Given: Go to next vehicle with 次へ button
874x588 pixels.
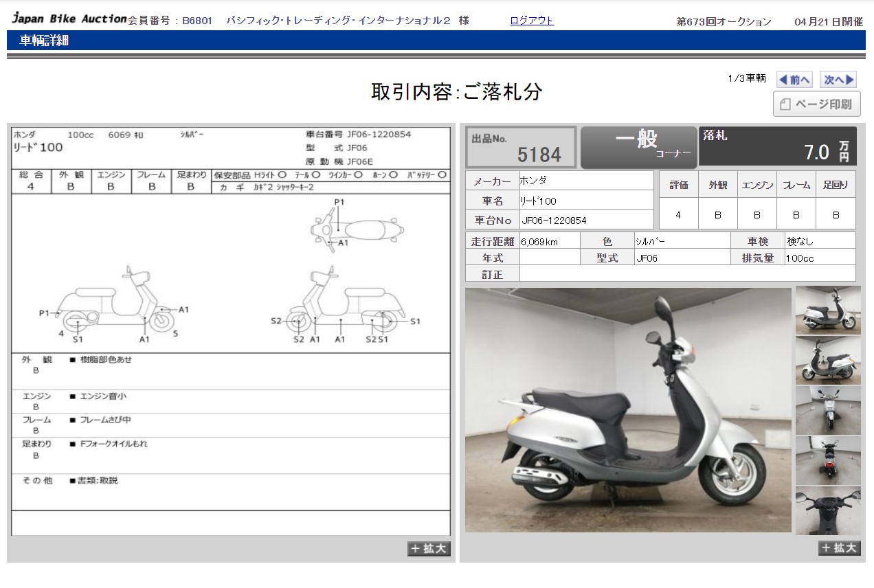Looking at the screenshot, I should (x=839, y=80).
